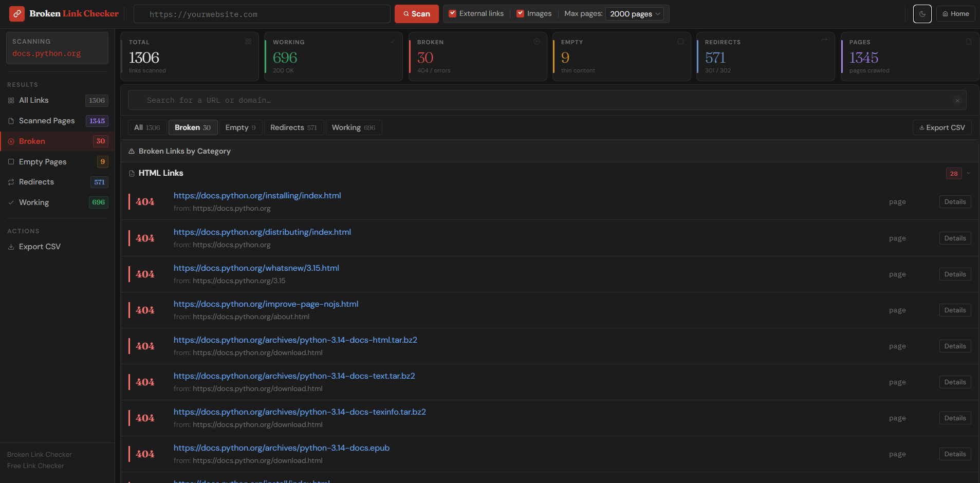Click the redirect arrow icon on Redirects card
This screenshot has width=980, height=483.
(824, 39)
